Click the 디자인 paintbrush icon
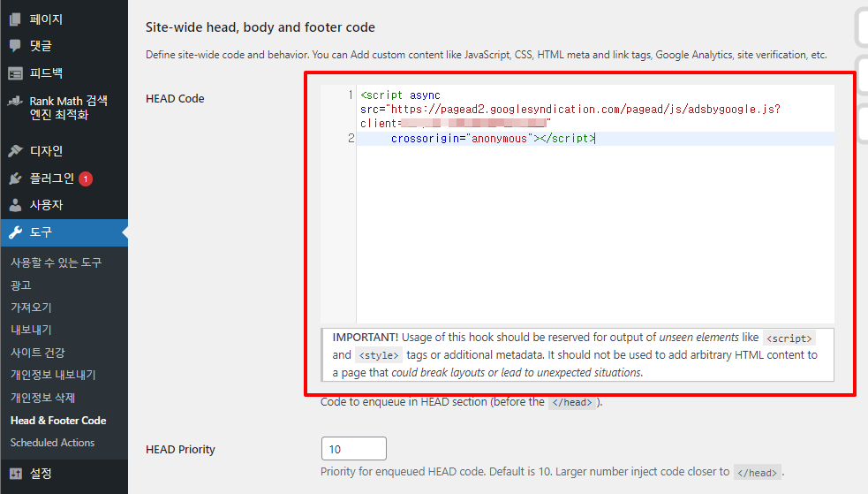This screenshot has height=494, width=868. click(x=16, y=150)
